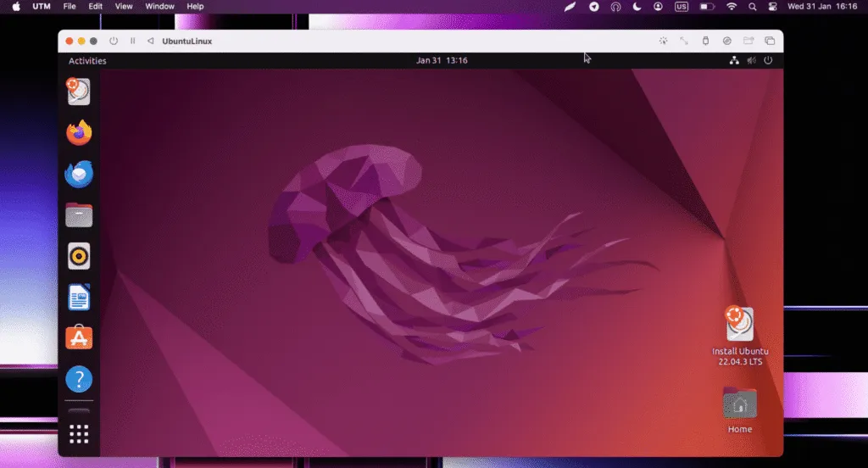Image resolution: width=868 pixels, height=468 pixels.
Task: Launch Thunderbird Mail from the dock
Action: 79,175
